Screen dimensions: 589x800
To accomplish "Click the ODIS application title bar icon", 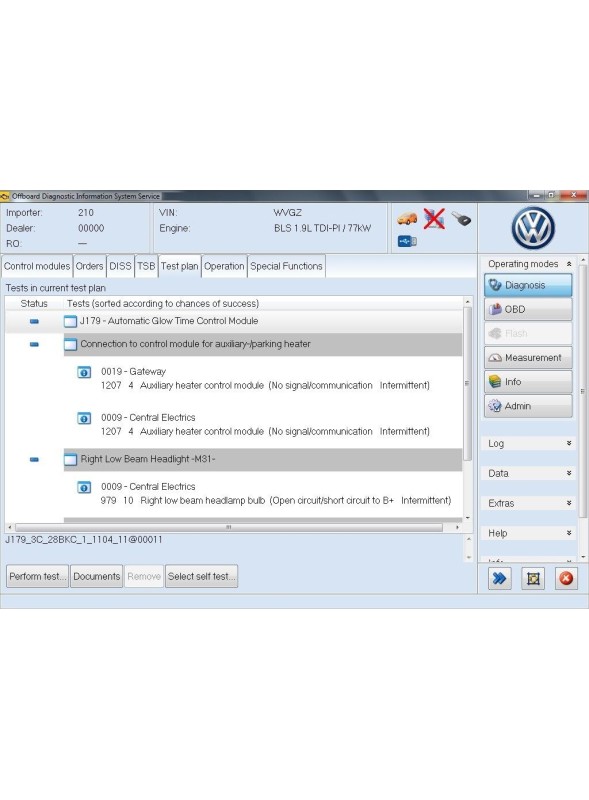I will 5,196.
